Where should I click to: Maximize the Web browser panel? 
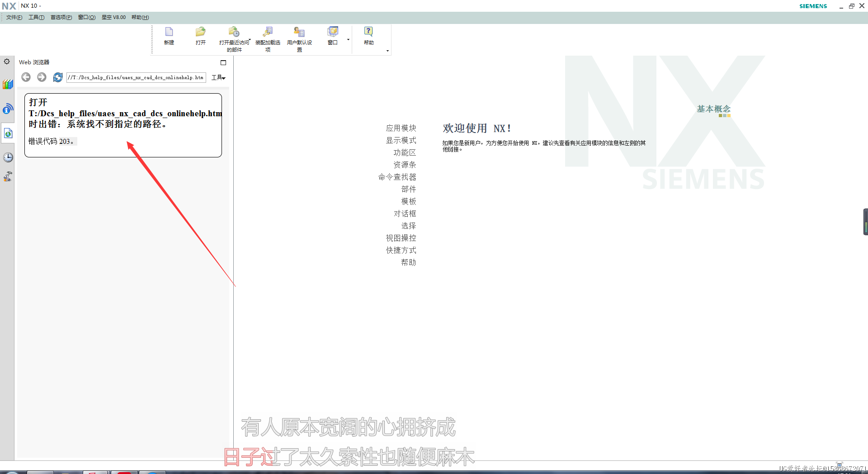click(223, 62)
